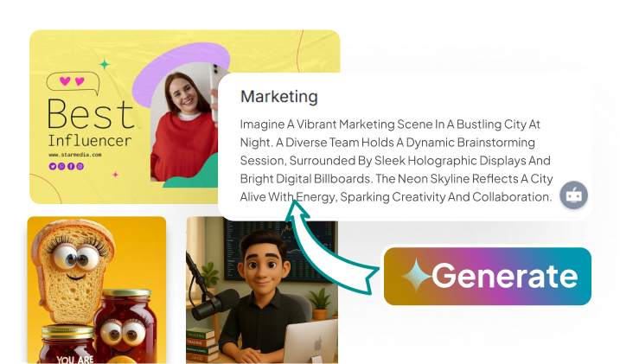Viewport: 620px width, 364px height.
Task: Click the green star sparkle decoration
Action: 105,64
